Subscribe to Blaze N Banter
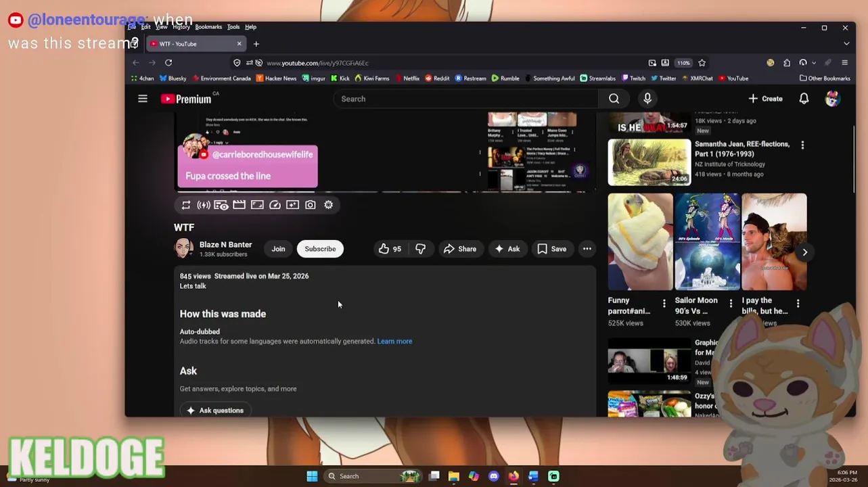Image resolution: width=868 pixels, height=487 pixels. tap(320, 249)
